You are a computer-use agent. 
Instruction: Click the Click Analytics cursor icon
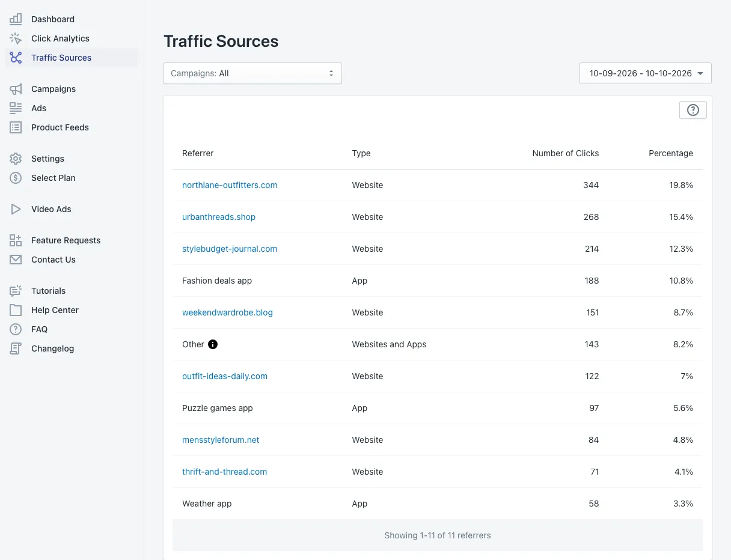click(16, 38)
